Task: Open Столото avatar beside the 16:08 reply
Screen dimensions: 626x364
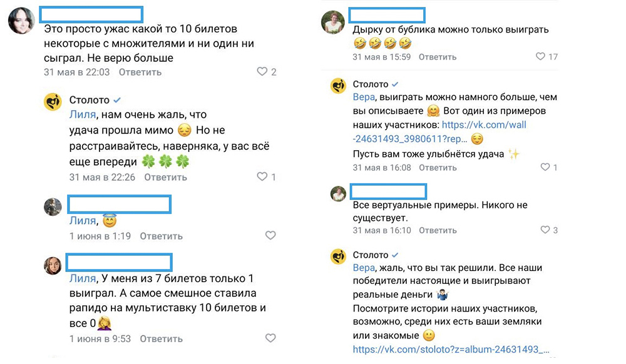Action: click(339, 86)
